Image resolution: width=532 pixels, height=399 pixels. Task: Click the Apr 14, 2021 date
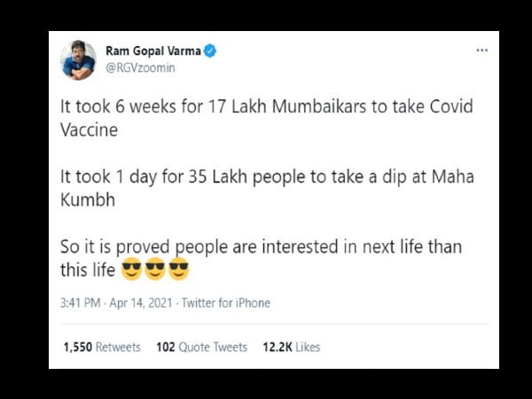point(141,302)
